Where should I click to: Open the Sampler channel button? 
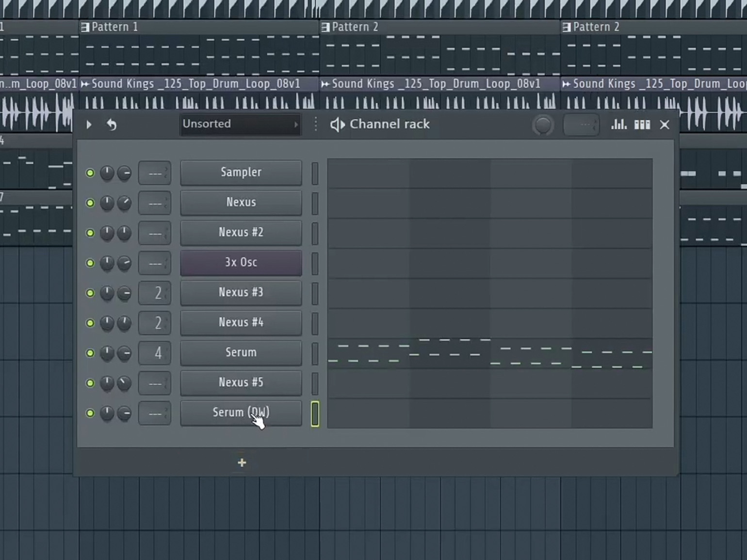pyautogui.click(x=241, y=173)
